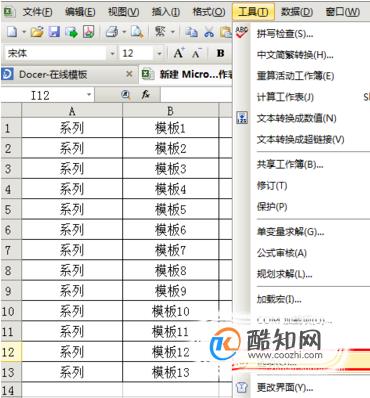This screenshot has height=398, width=370.
Task: Open the name box dropdown showing I12
Action: 89,95
